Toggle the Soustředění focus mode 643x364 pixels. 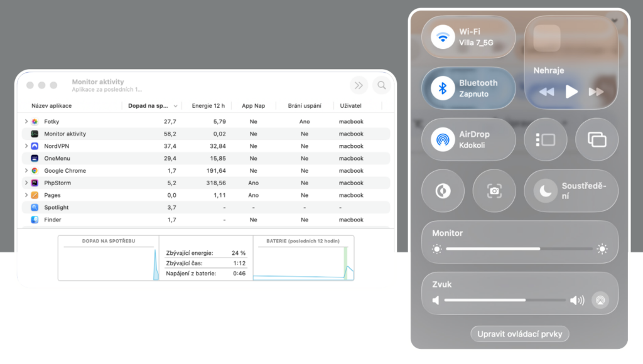click(545, 191)
